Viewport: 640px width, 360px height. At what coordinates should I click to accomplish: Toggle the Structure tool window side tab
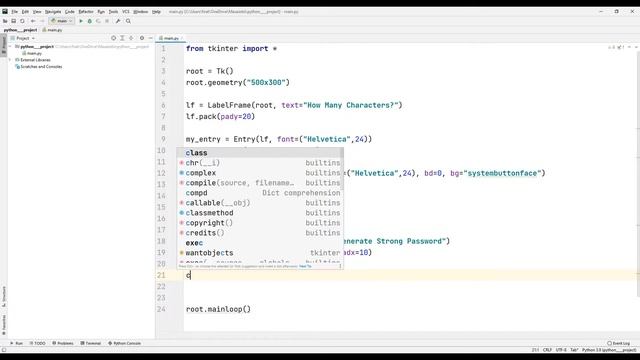click(x=4, y=297)
